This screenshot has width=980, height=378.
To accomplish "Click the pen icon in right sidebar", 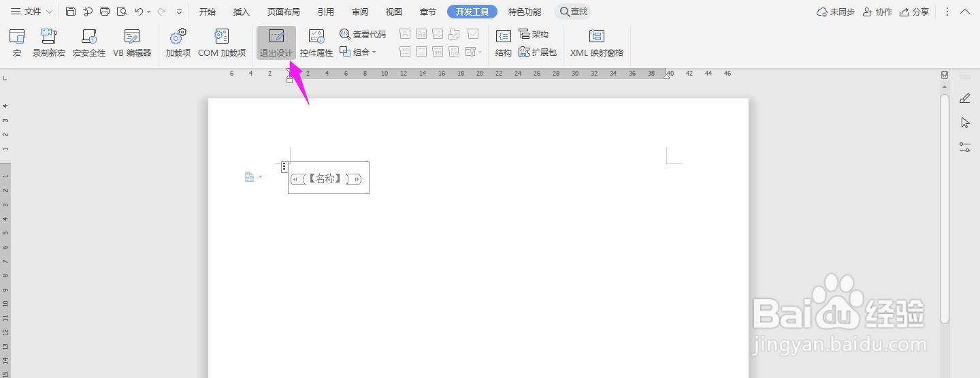I will click(x=965, y=99).
